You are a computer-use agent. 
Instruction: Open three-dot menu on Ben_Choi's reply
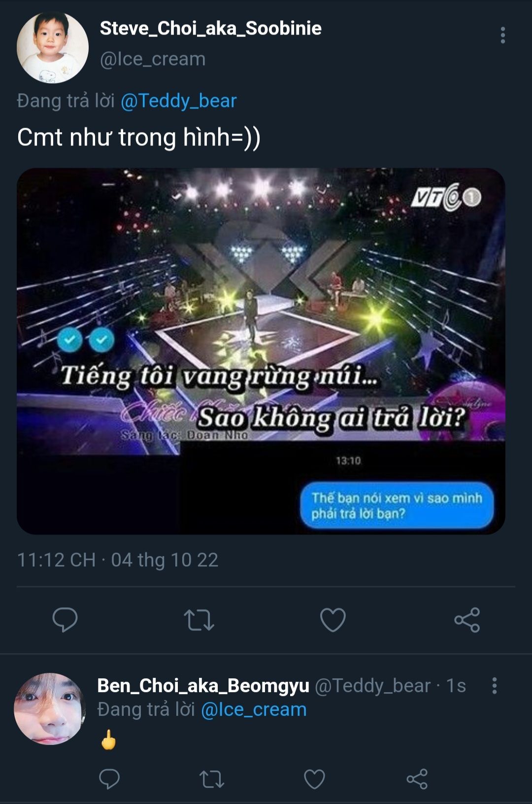[495, 686]
